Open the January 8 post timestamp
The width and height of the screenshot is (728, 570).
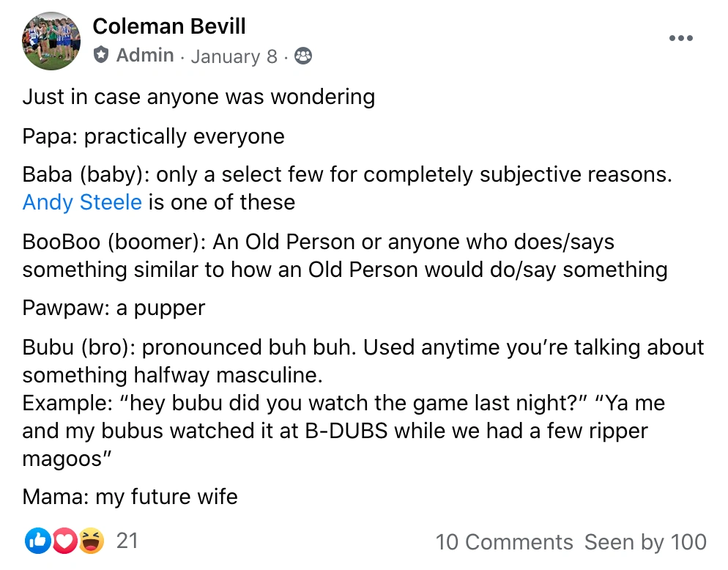click(234, 56)
